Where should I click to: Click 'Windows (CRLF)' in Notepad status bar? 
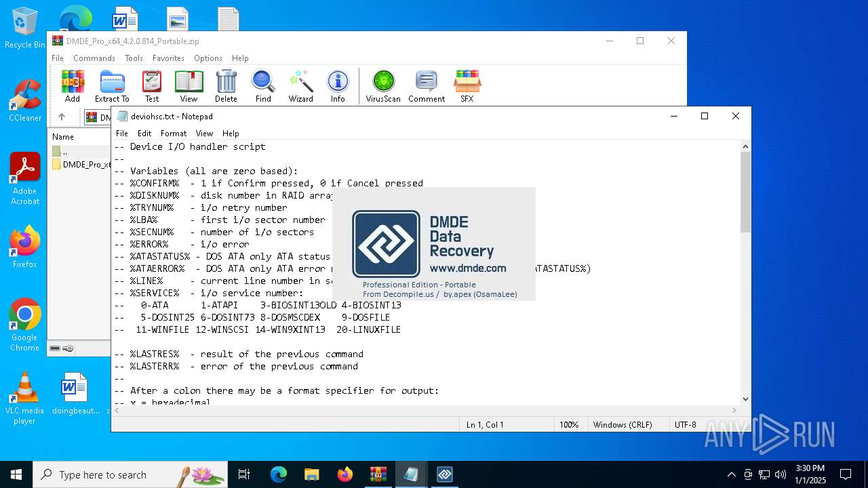pyautogui.click(x=623, y=425)
